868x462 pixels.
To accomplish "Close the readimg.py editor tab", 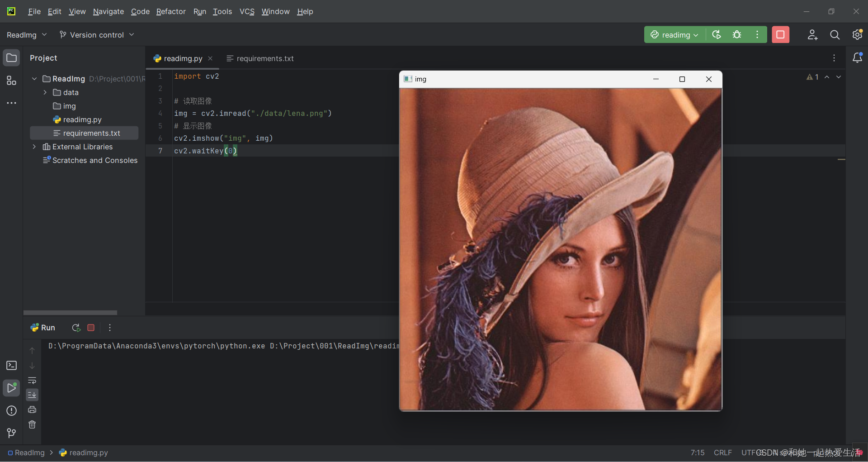I will pyautogui.click(x=210, y=58).
